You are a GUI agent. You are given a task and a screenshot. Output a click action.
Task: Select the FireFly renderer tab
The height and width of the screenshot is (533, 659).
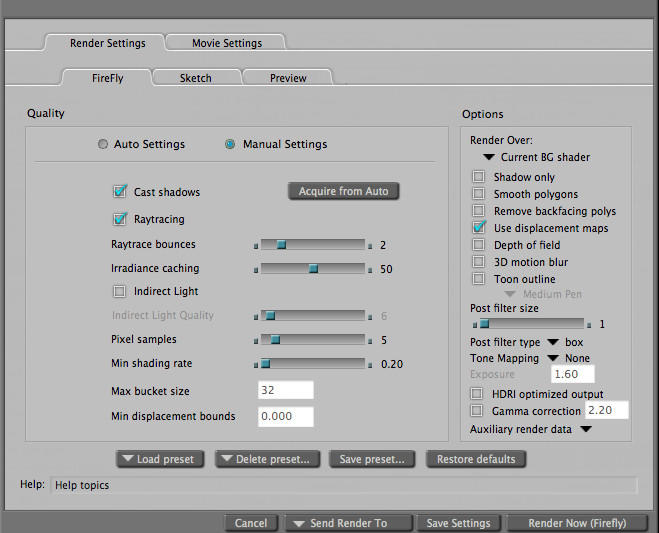(108, 78)
